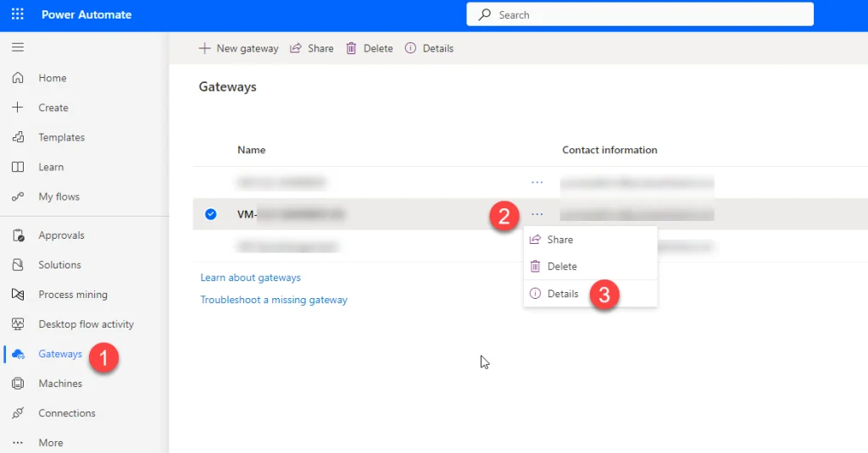
Task: Open more options for first gateway row
Action: point(537,182)
